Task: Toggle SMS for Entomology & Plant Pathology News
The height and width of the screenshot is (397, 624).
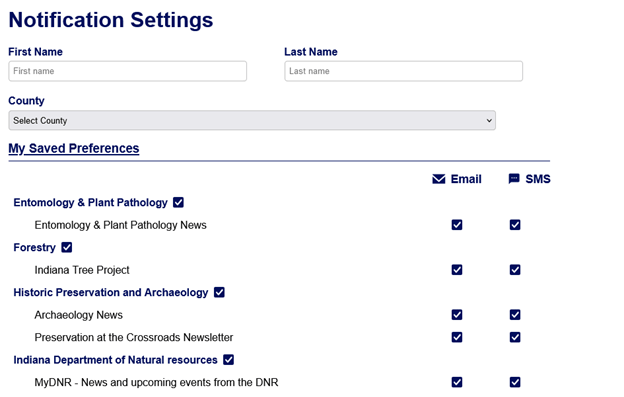Action: 515,225
